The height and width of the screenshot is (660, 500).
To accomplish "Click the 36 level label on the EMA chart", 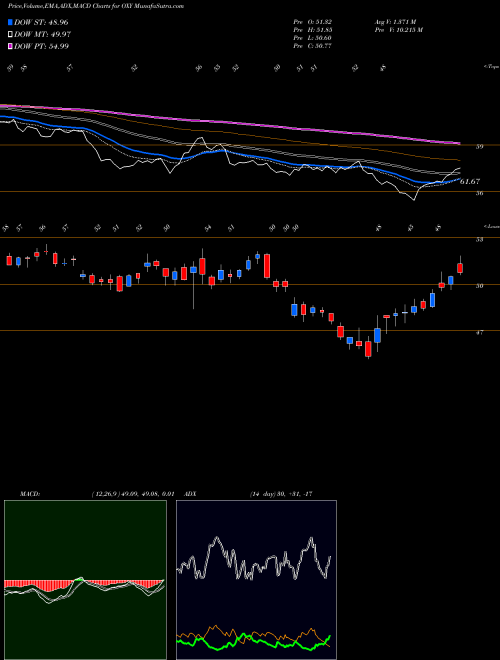I will 480,193.
